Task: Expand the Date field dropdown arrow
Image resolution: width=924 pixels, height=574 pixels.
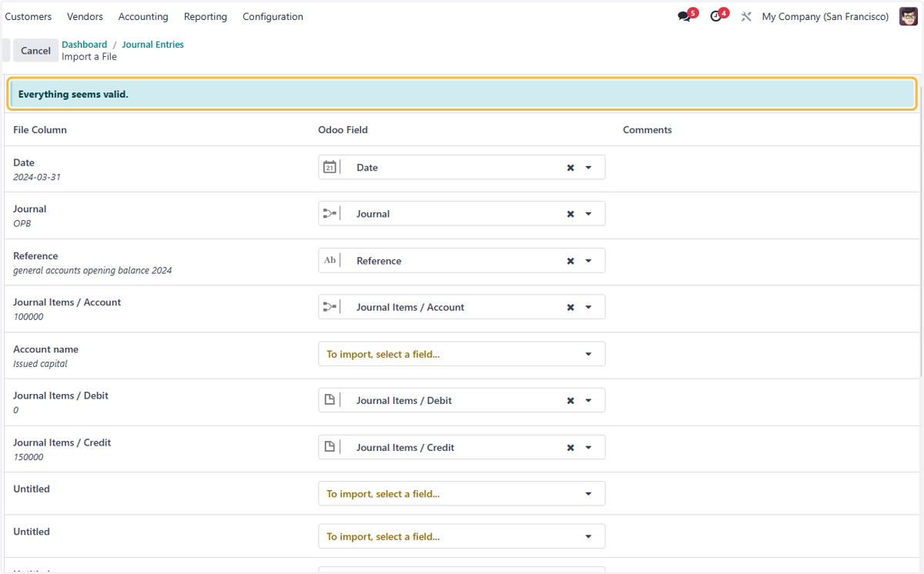Action: coord(588,168)
